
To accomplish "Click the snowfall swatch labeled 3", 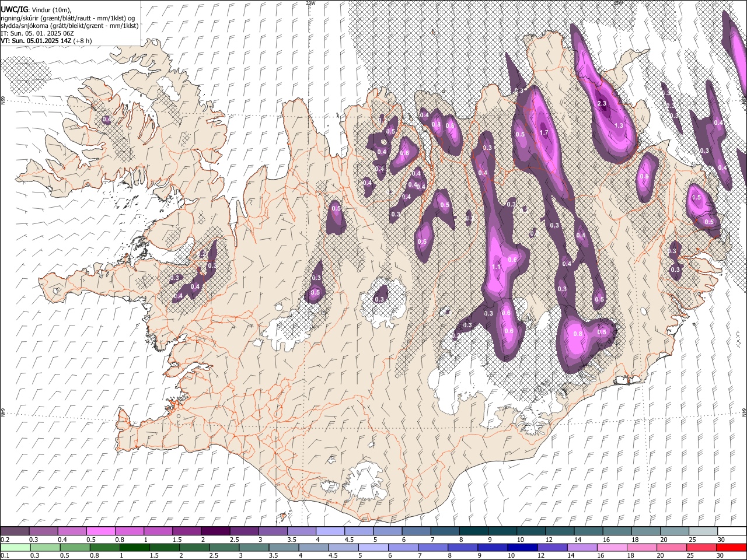I will (273, 531).
